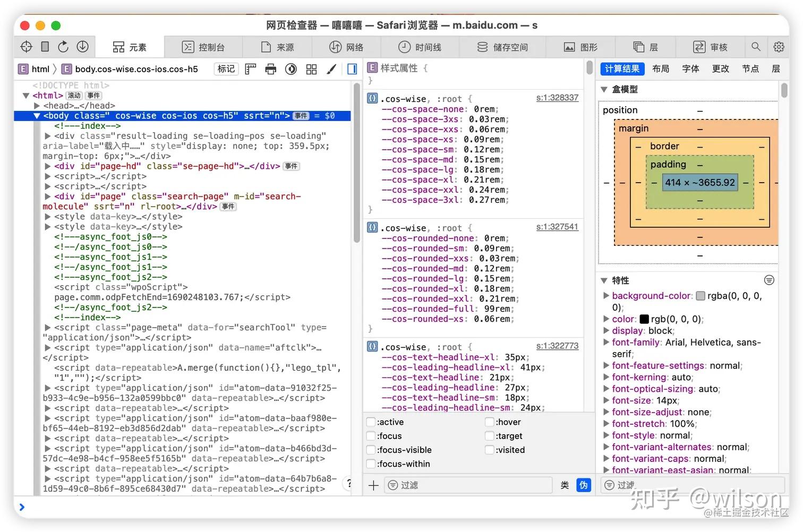Toggle the rulers icon
Viewport: 803px width, 532px height.
pyautogui.click(x=251, y=69)
